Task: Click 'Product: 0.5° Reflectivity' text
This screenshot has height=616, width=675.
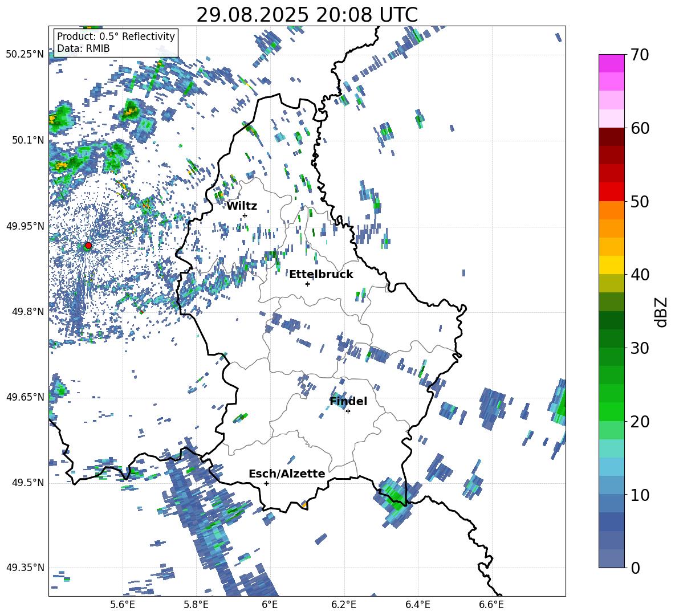Action: (116, 36)
